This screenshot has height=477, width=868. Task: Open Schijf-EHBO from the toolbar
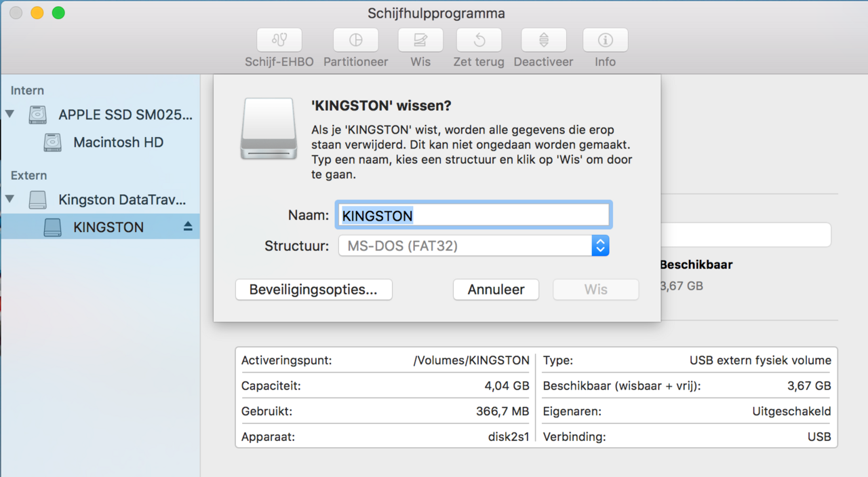[279, 39]
